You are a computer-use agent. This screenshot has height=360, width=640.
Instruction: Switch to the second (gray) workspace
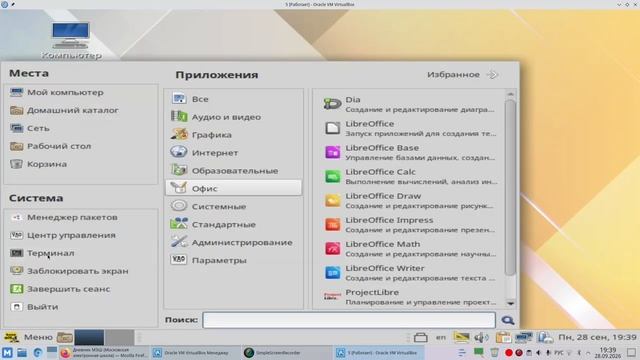119,338
